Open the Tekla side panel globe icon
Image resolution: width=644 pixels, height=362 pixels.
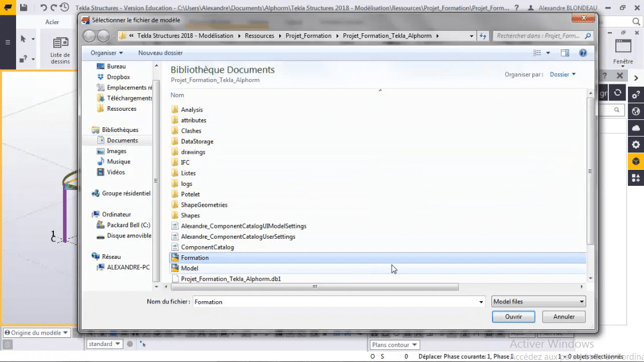[636, 111]
